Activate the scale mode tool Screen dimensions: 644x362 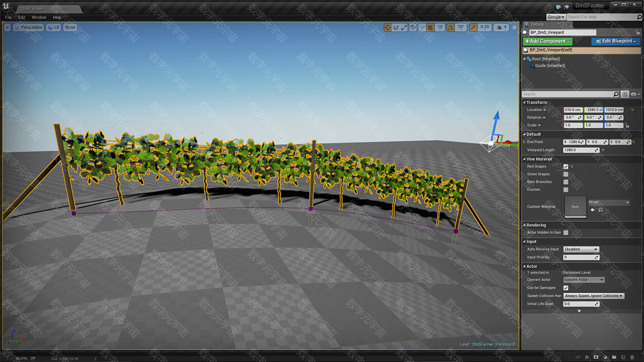(x=404, y=28)
